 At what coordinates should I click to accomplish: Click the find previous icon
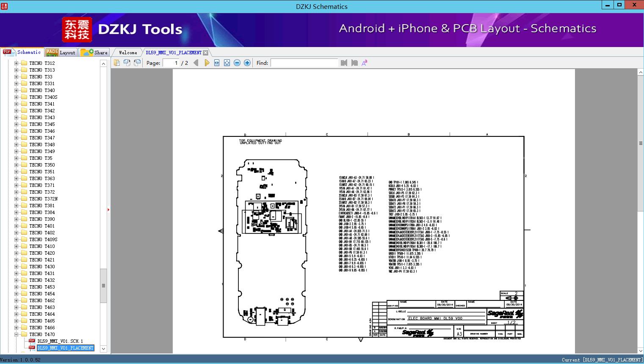344,63
